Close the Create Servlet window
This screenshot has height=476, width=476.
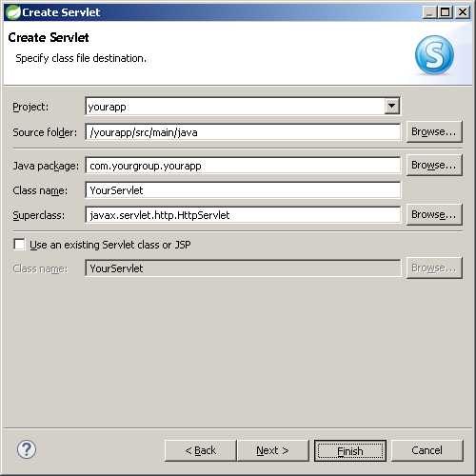click(463, 12)
